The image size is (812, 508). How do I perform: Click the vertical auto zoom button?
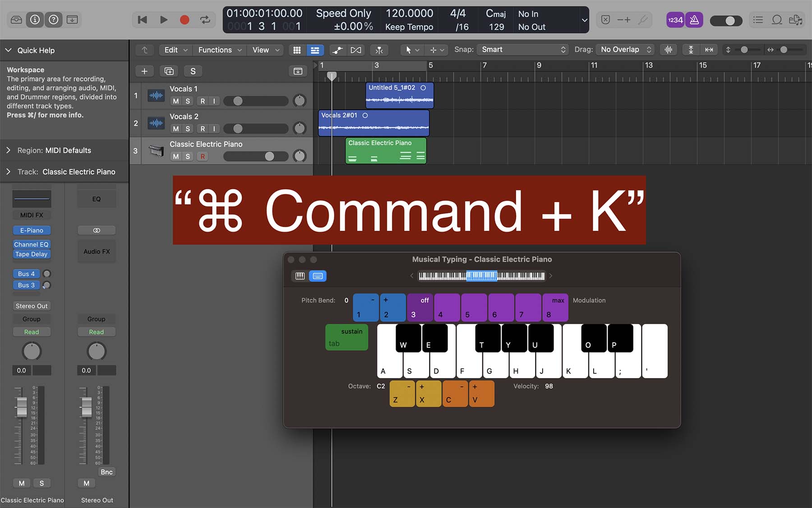click(691, 50)
